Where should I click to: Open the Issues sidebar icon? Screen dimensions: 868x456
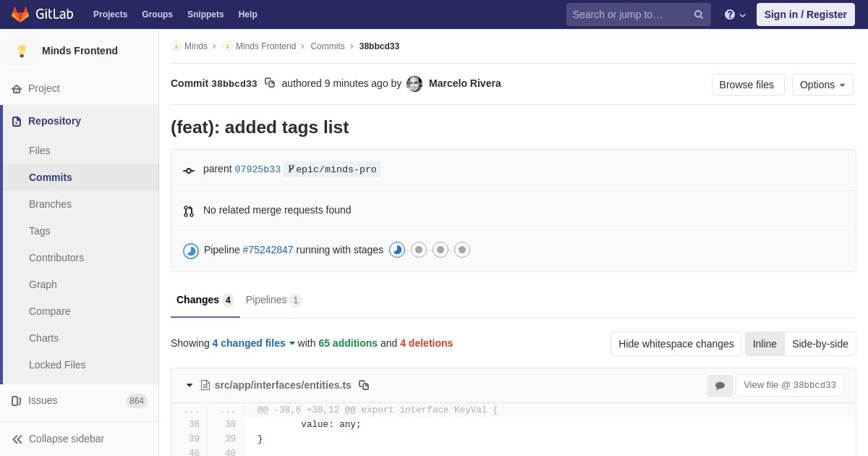tap(17, 400)
